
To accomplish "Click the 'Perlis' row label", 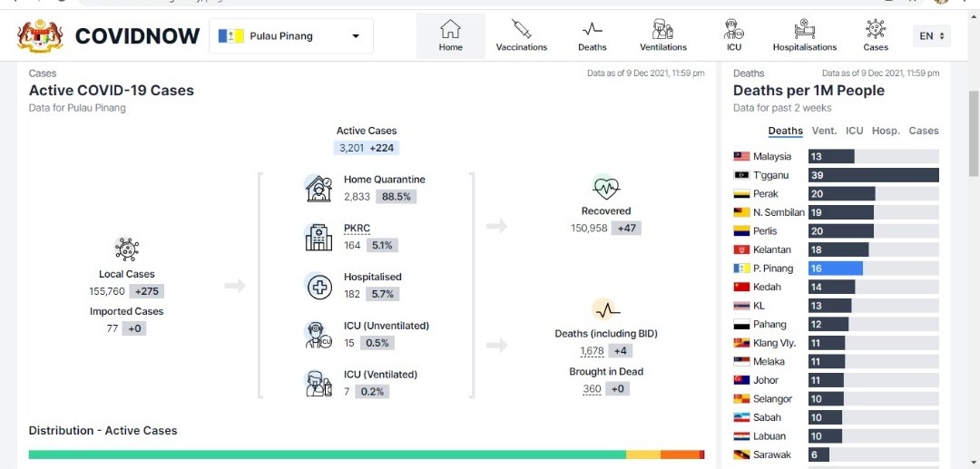I will click(x=765, y=231).
